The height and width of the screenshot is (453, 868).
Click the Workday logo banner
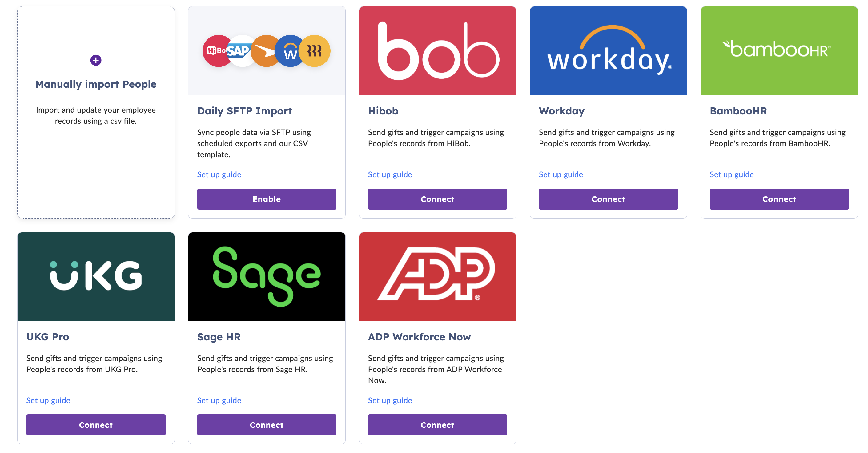coord(608,51)
